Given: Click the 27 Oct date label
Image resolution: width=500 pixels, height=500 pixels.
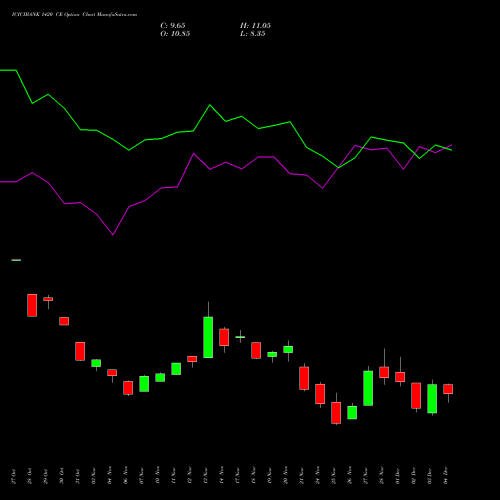Looking at the screenshot, I should click(14, 476).
